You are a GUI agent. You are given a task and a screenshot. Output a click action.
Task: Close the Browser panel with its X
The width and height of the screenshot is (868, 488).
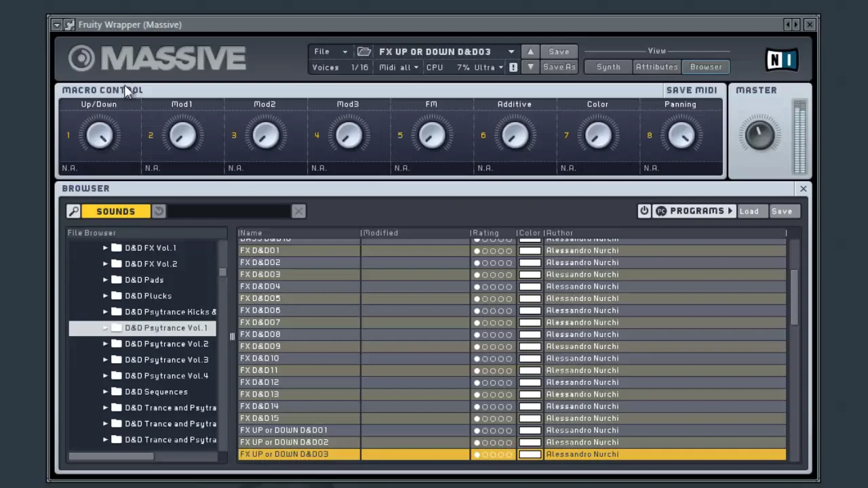(x=803, y=189)
